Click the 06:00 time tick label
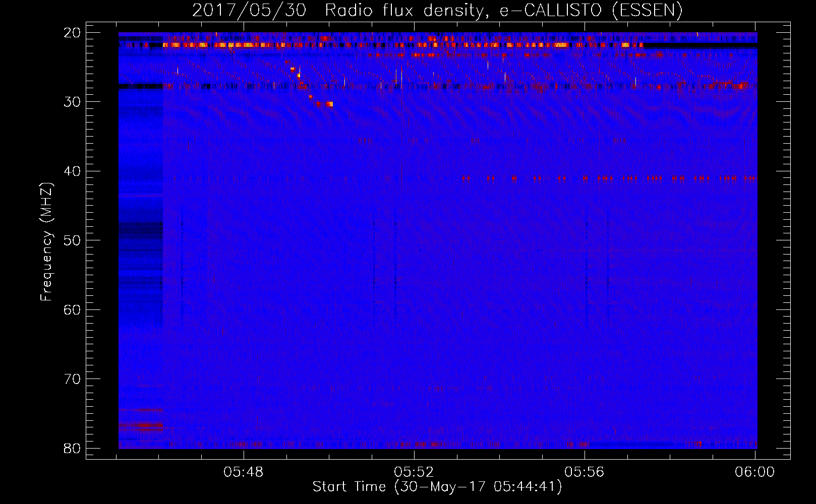 [754, 472]
